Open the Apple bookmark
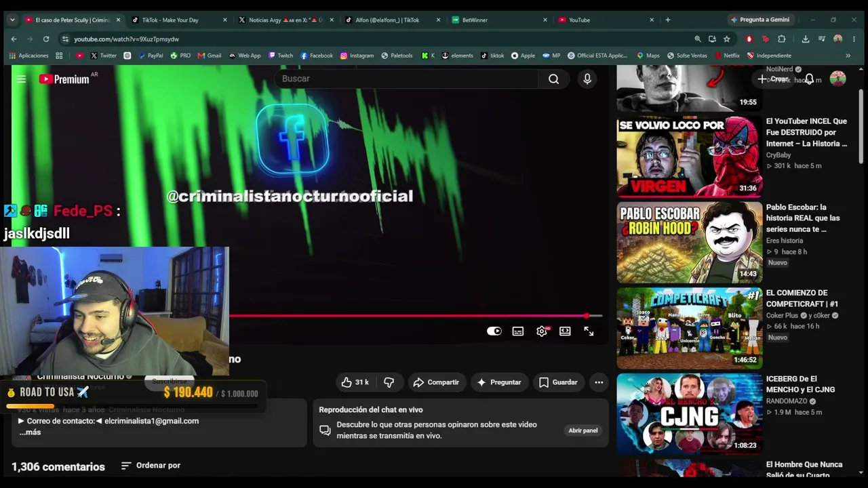868x488 pixels. (523, 56)
